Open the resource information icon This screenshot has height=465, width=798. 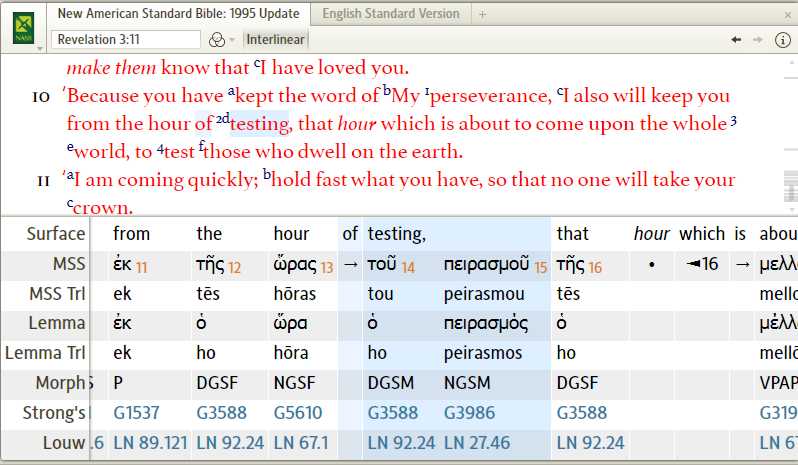click(x=782, y=40)
